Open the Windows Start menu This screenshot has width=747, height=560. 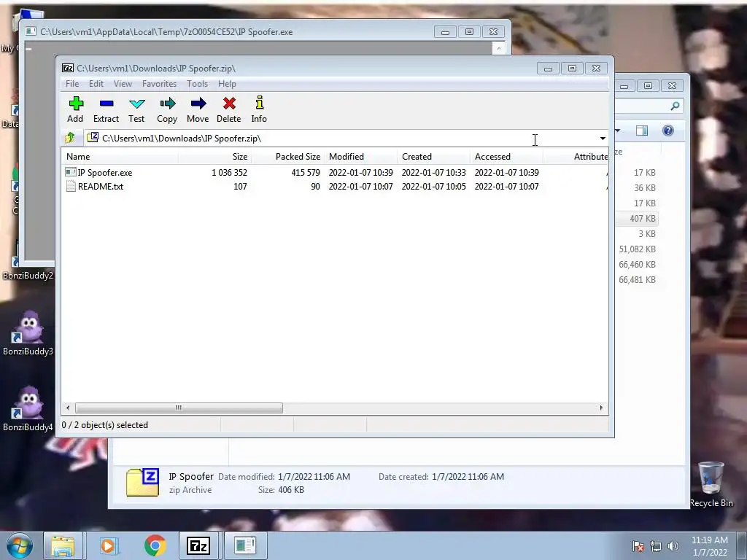(19, 545)
